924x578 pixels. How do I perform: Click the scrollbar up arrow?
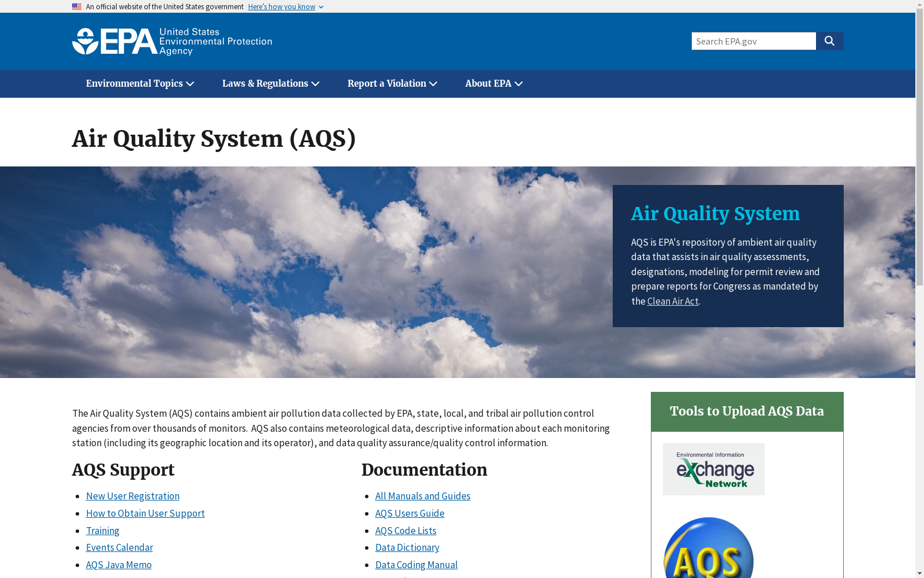919,4
